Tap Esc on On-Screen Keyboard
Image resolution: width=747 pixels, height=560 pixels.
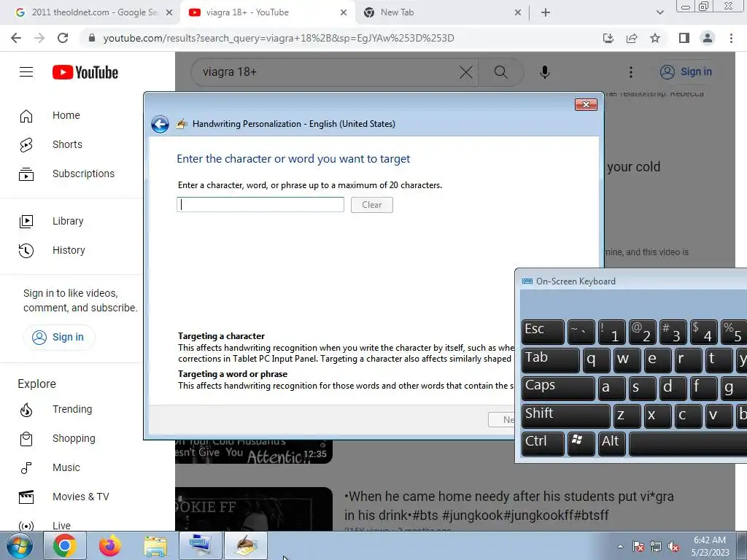(x=543, y=332)
